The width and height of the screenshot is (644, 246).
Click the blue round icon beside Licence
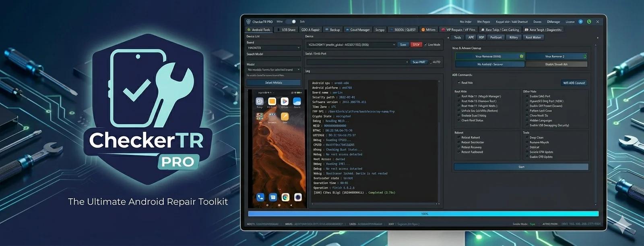[x=580, y=22]
